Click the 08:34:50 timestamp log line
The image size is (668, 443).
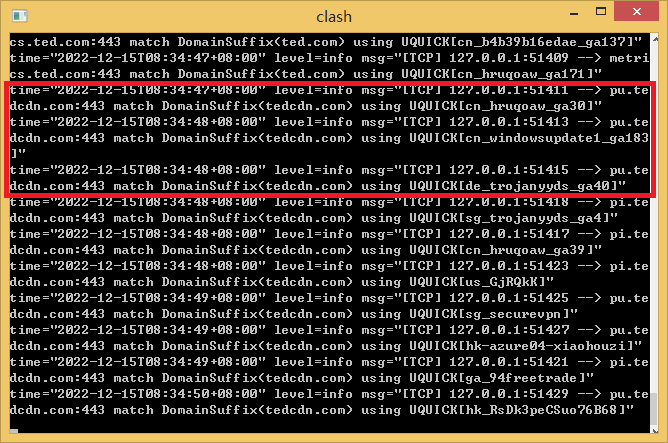329,402
